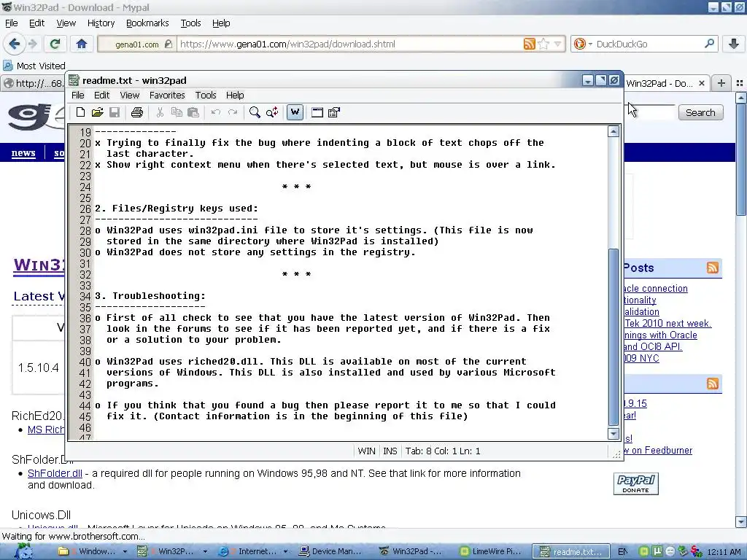
Task: Open the Start button on taskbar
Action: pyautogui.click(x=24, y=551)
